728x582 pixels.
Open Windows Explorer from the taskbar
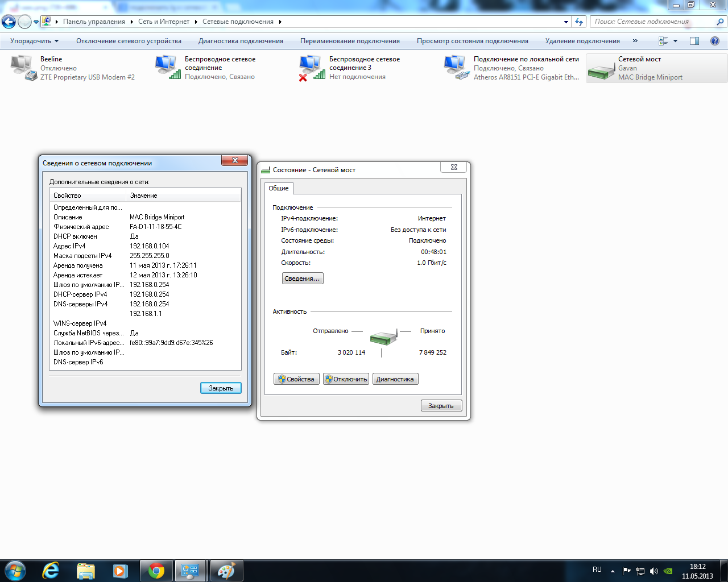tap(86, 571)
